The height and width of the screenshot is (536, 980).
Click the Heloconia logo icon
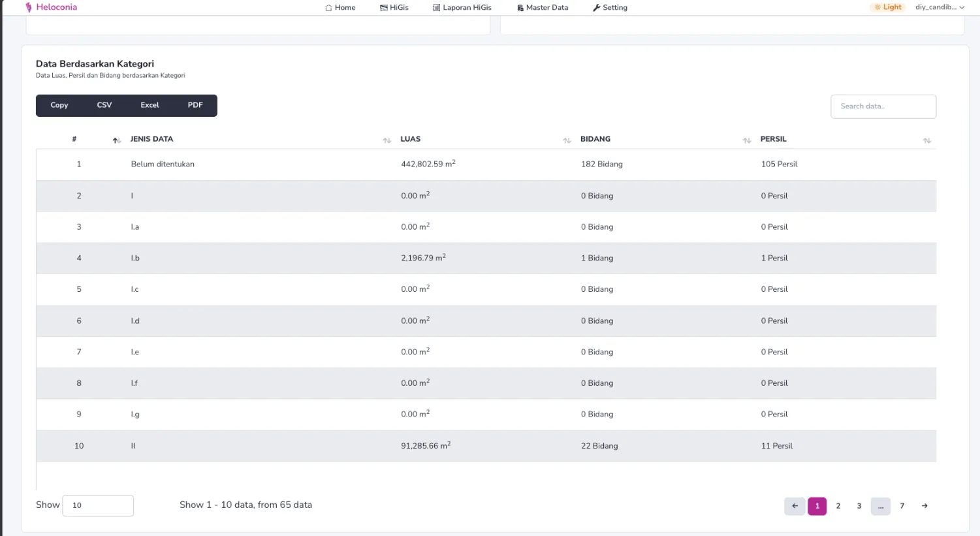click(28, 8)
